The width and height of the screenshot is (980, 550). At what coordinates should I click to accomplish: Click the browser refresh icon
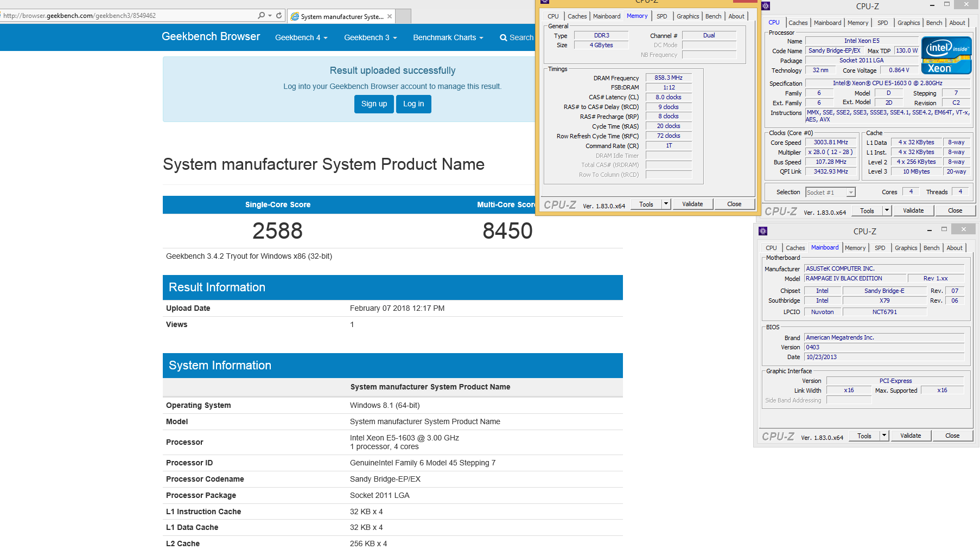coord(279,15)
